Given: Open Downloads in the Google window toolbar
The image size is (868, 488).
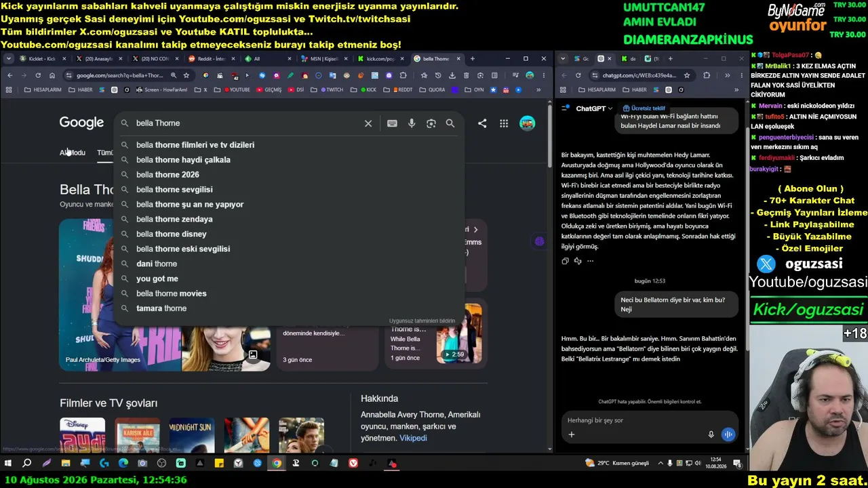Looking at the screenshot, I should pos(452,75).
